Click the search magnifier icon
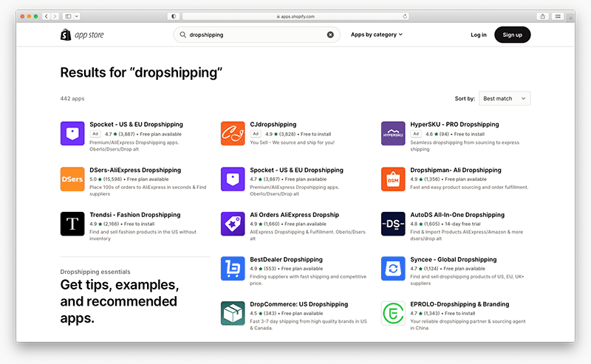 pos(182,35)
